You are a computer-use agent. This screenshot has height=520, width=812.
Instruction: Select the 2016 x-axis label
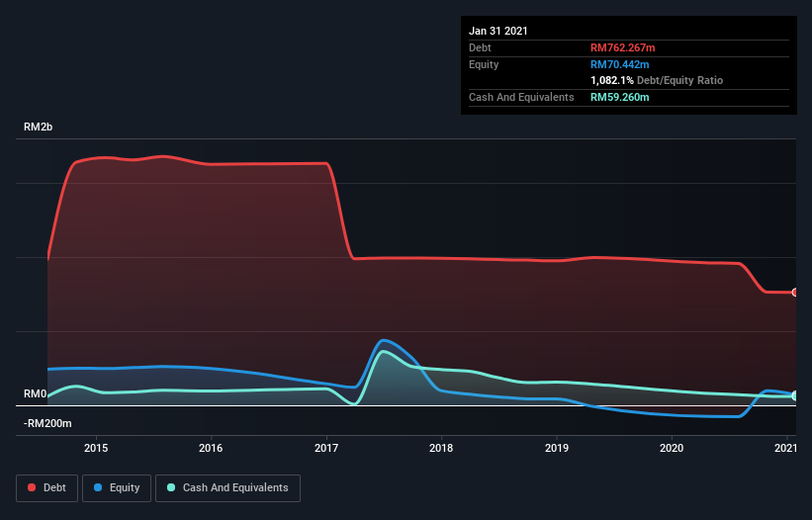211,448
